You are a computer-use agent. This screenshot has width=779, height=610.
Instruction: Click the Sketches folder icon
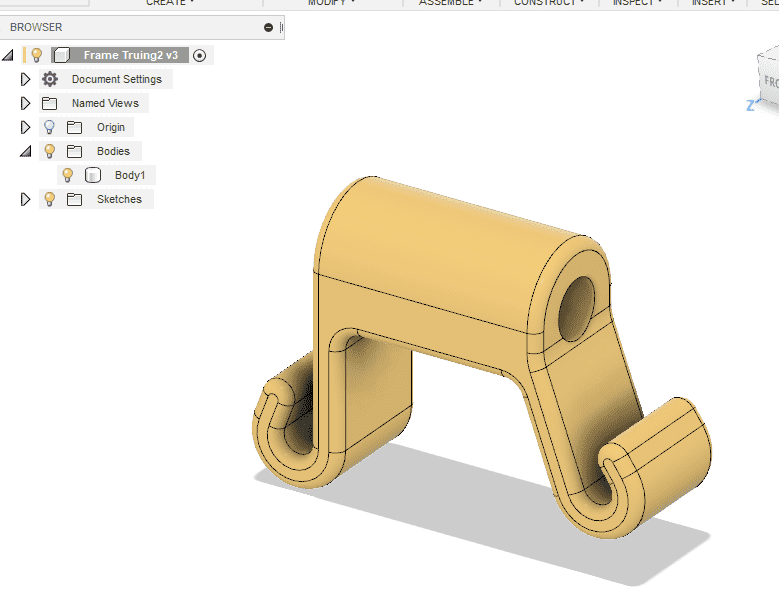(x=74, y=199)
